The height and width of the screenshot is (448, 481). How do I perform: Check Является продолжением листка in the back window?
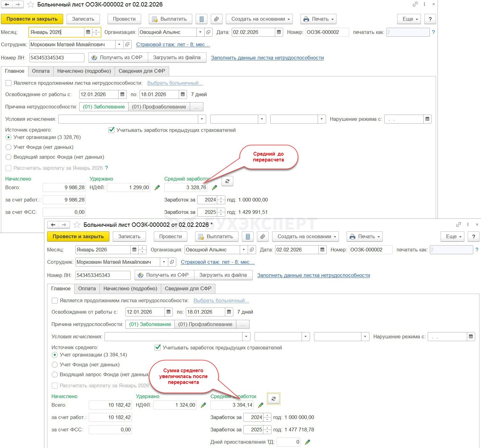pos(9,83)
